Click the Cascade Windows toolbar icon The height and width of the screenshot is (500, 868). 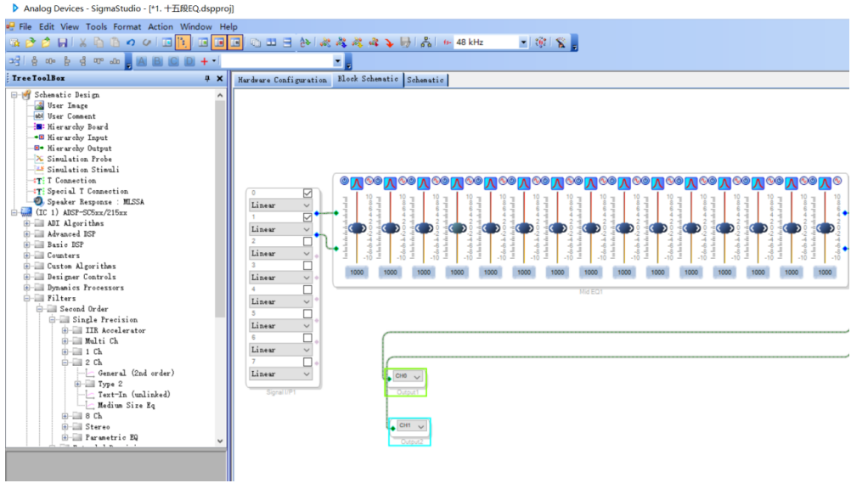pos(256,42)
